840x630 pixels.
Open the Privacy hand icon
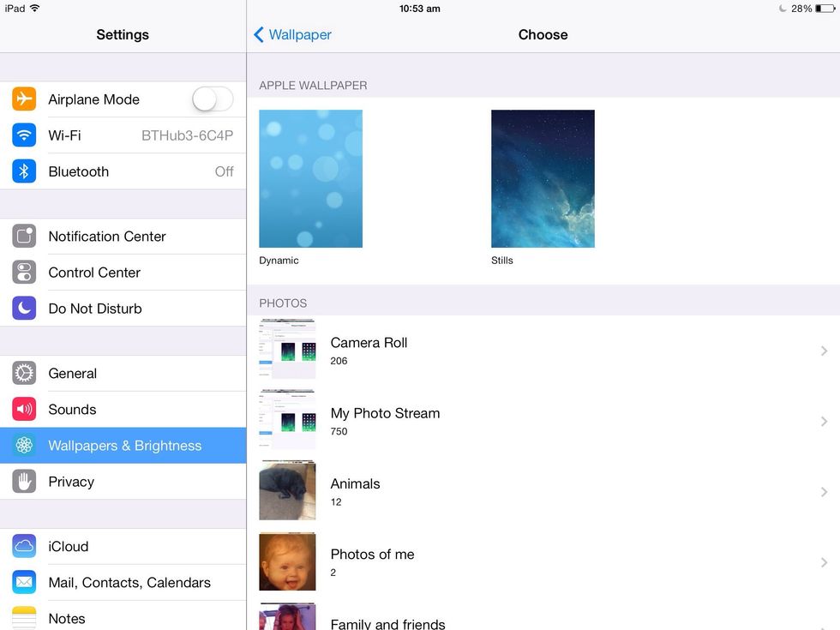point(24,482)
